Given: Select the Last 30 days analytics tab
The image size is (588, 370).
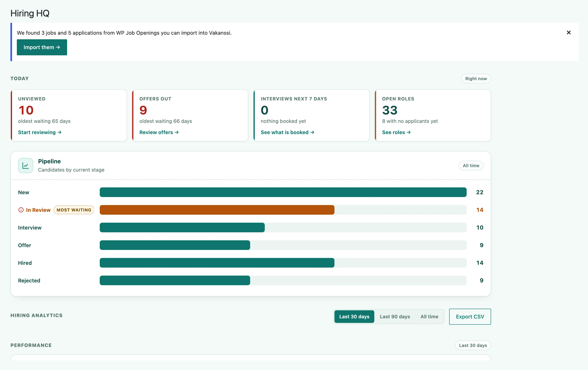Looking at the screenshot, I should tap(354, 316).
